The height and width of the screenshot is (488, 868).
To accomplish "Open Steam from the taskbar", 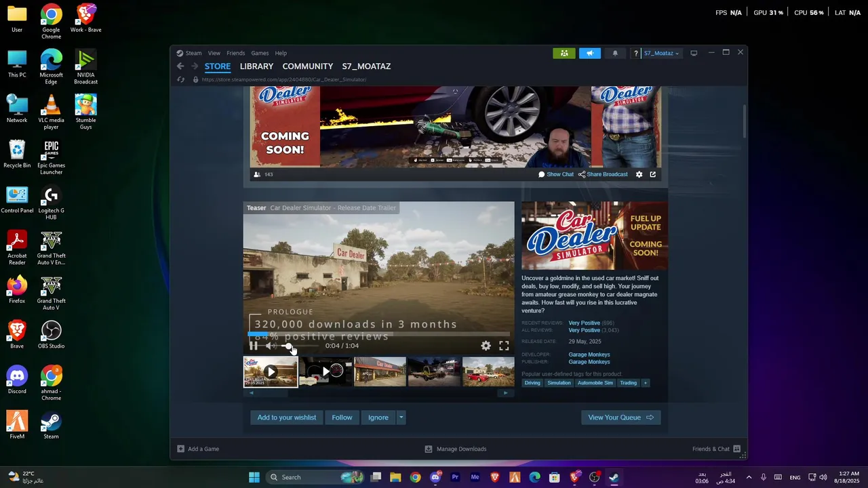I will [614, 477].
